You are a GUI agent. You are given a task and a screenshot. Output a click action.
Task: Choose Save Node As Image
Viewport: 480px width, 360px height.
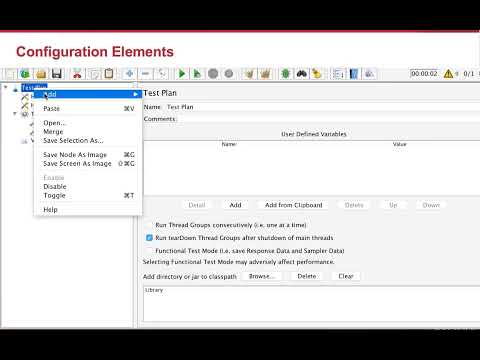(88, 155)
